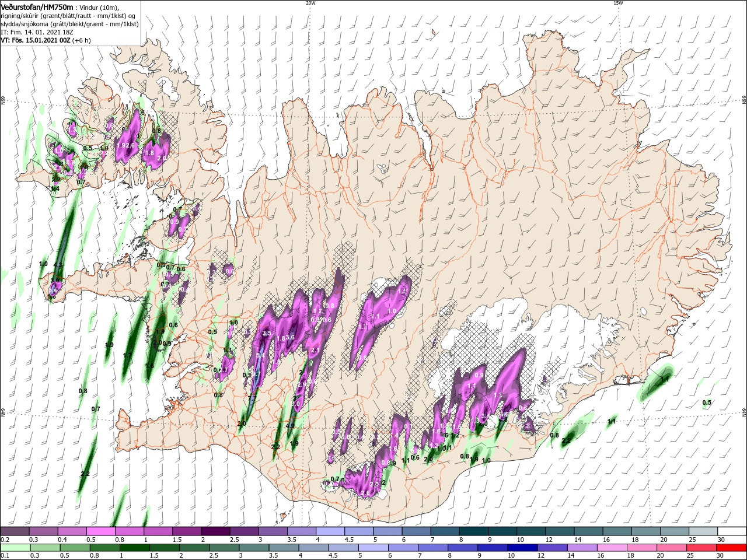Click the white swatch at 30 in upper row
The image size is (747, 560).
(732, 531)
